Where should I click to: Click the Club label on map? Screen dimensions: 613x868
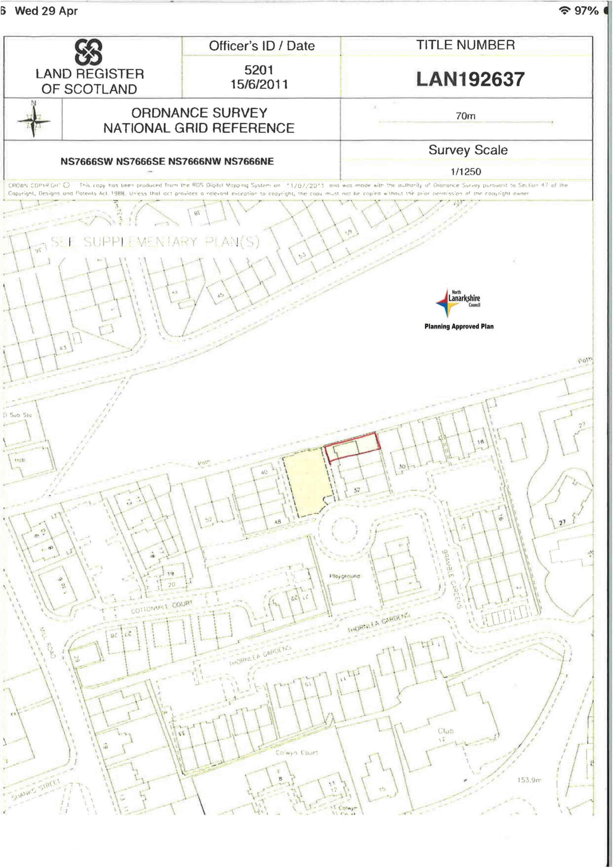pos(446,731)
